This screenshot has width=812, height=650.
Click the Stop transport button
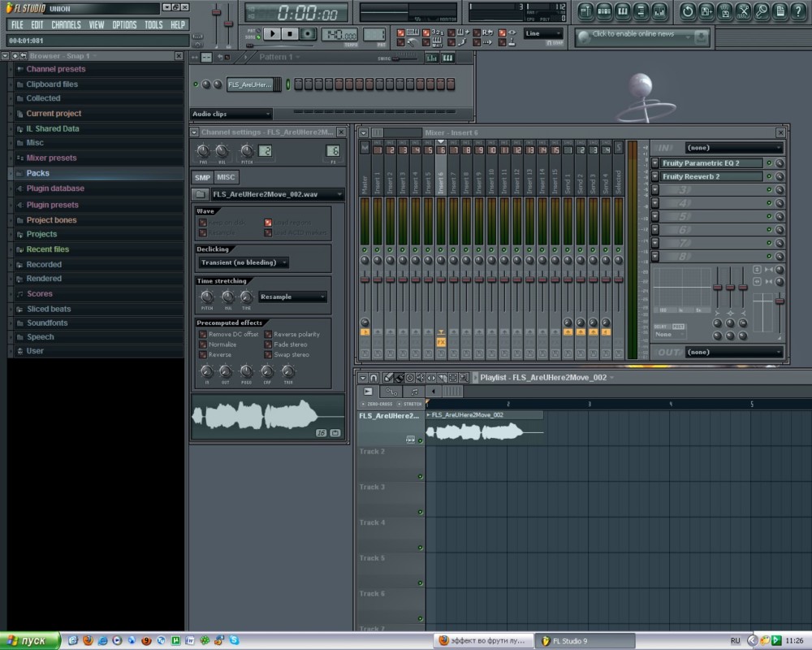point(290,33)
